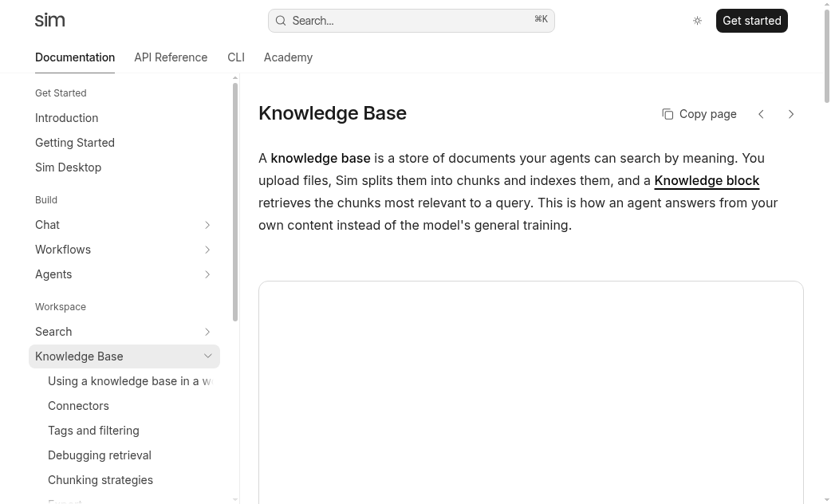
Task: Open Tags and filtering sub-page
Action: 93,431
